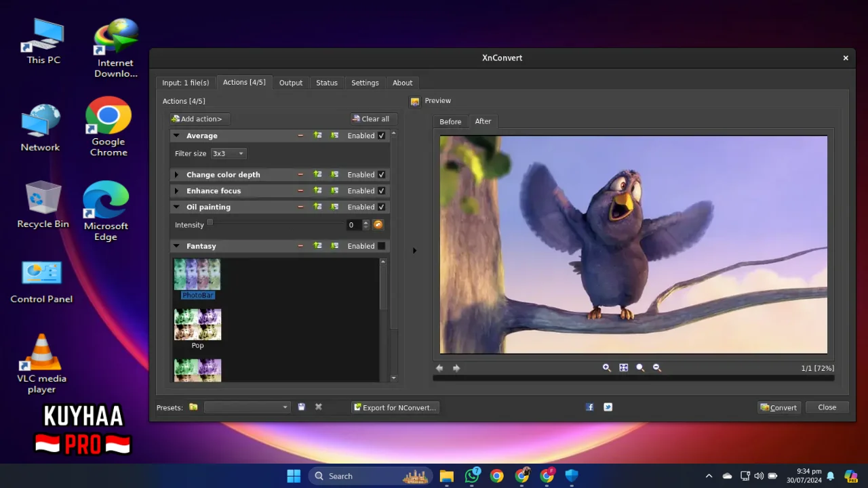Remove the Enhance focus action

click(x=300, y=190)
